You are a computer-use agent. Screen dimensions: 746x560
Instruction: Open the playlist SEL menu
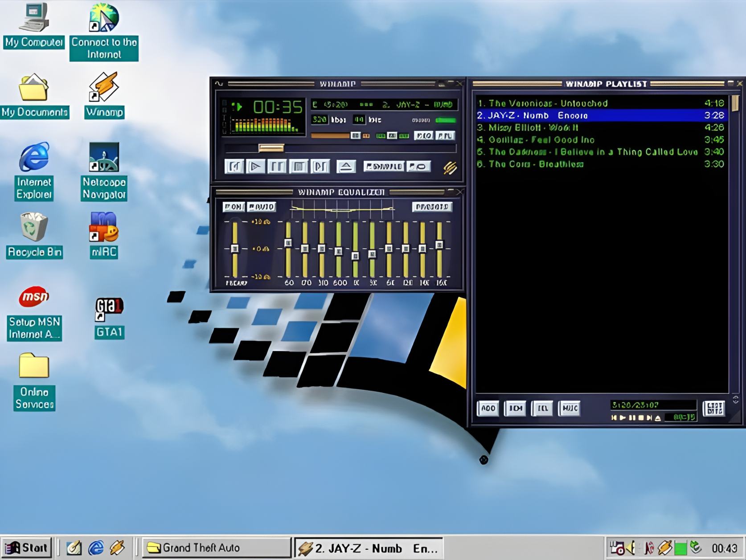click(542, 408)
